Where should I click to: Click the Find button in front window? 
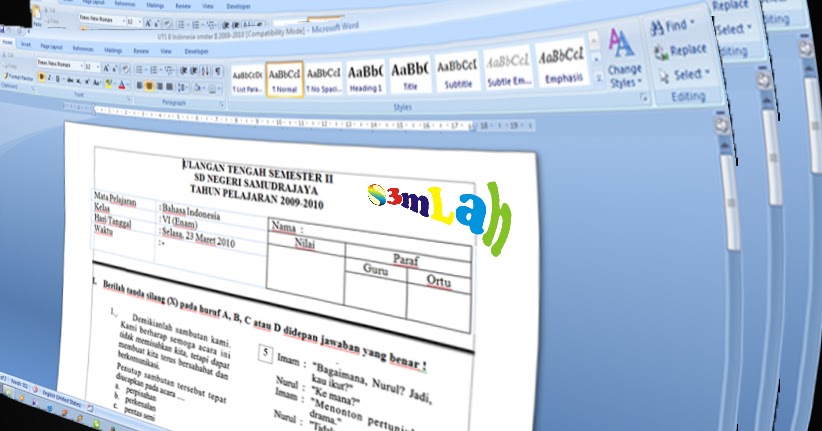click(672, 26)
